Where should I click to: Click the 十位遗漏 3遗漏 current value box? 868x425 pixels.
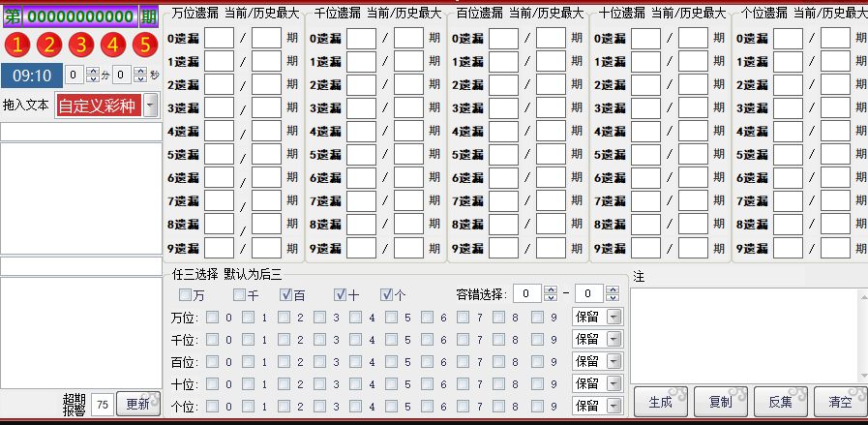645,108
